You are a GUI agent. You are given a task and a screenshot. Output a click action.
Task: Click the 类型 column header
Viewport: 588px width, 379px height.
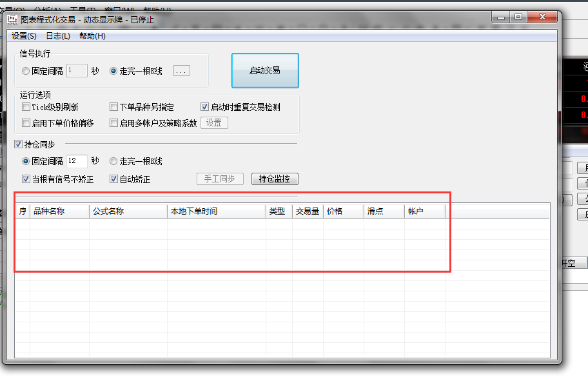point(279,211)
